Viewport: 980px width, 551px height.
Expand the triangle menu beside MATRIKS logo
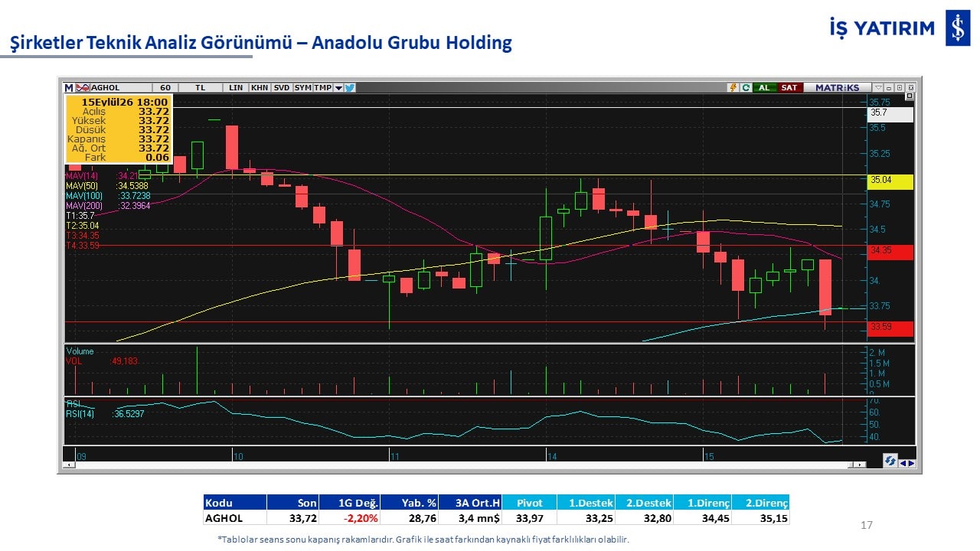click(x=878, y=87)
